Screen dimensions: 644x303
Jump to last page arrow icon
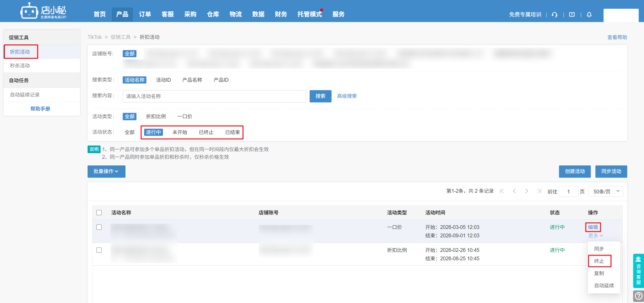click(539, 191)
